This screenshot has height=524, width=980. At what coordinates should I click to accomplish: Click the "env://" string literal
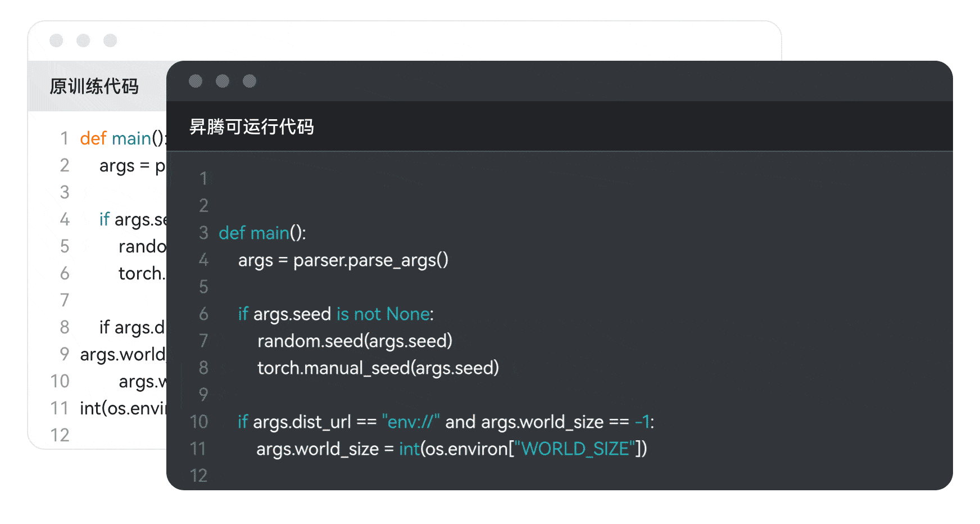[x=411, y=422]
